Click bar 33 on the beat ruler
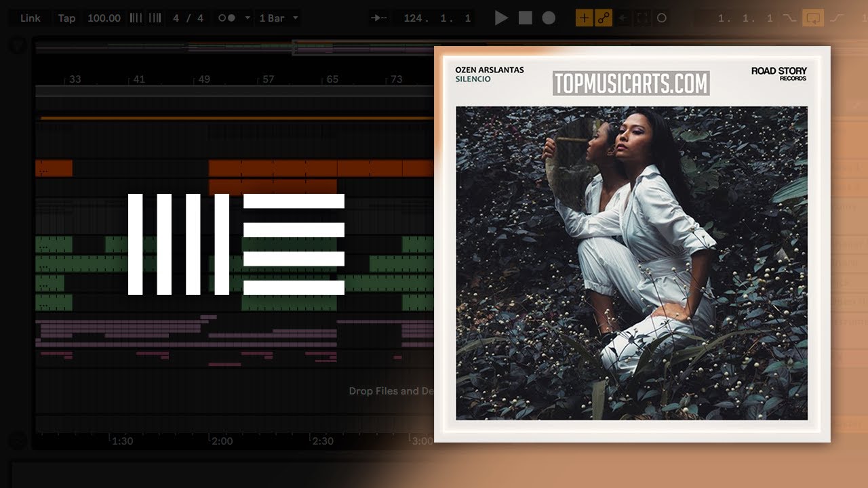This screenshot has width=868, height=488. coord(75,79)
